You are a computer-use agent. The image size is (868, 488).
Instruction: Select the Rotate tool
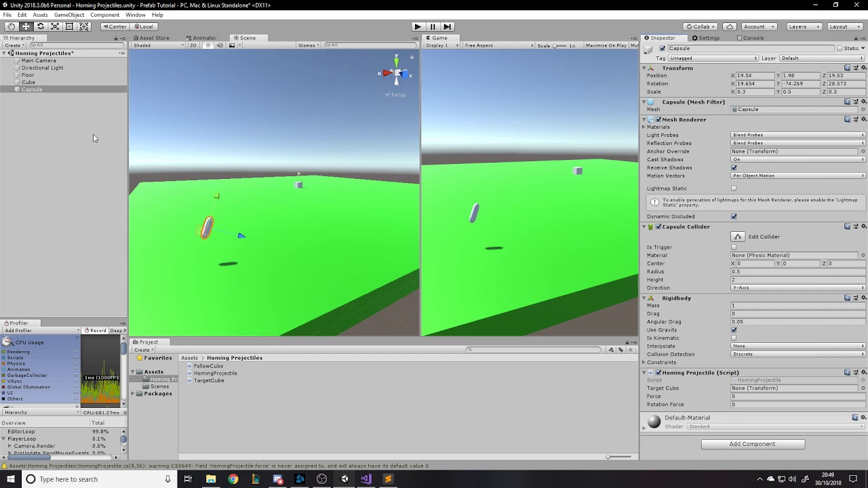click(x=41, y=26)
